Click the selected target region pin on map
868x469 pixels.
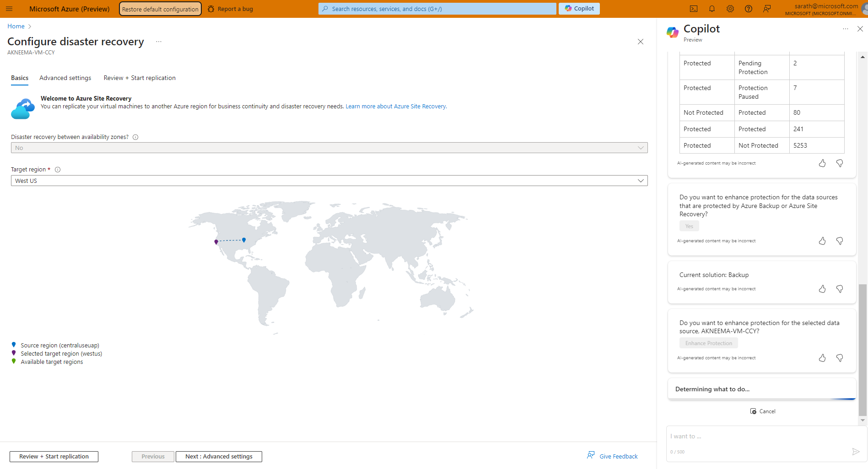[x=216, y=242]
